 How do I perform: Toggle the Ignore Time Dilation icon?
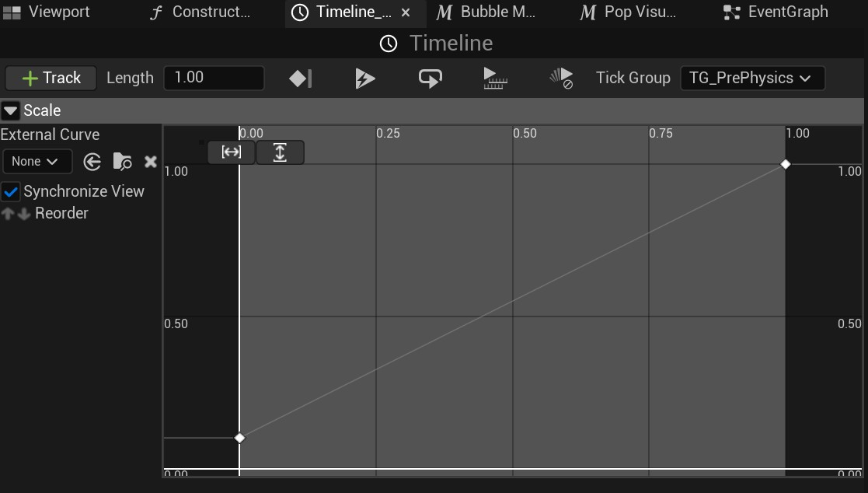(x=561, y=79)
